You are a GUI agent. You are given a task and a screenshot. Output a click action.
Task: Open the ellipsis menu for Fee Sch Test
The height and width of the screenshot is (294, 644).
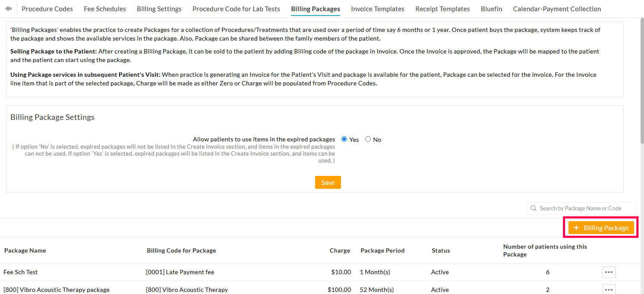[x=609, y=272]
